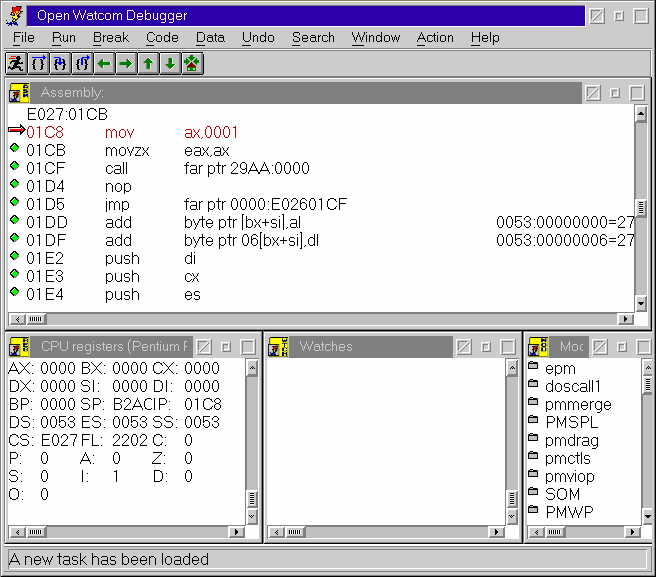This screenshot has height=577, width=656.
Task: Click the SOM module entry
Action: 562,494
